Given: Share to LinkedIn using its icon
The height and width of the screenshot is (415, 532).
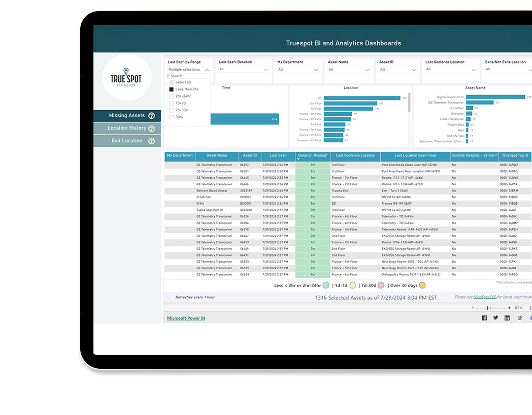Looking at the screenshot, I should point(507,318).
